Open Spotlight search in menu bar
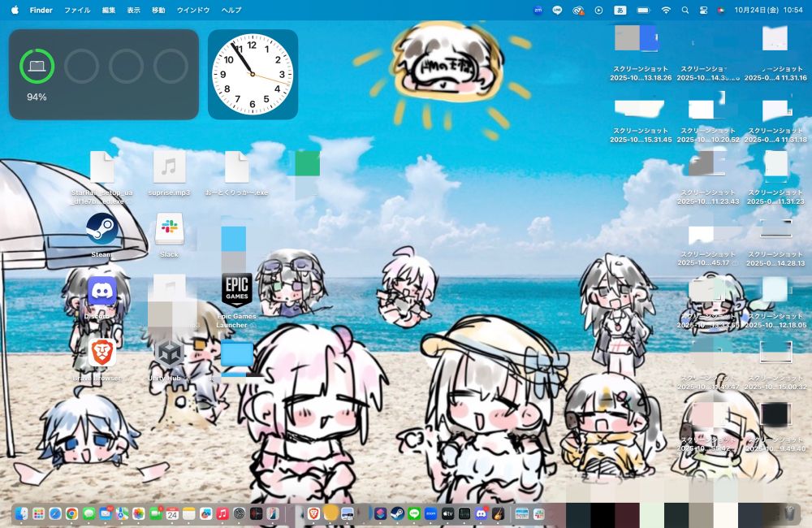This screenshot has width=812, height=528. (685, 10)
